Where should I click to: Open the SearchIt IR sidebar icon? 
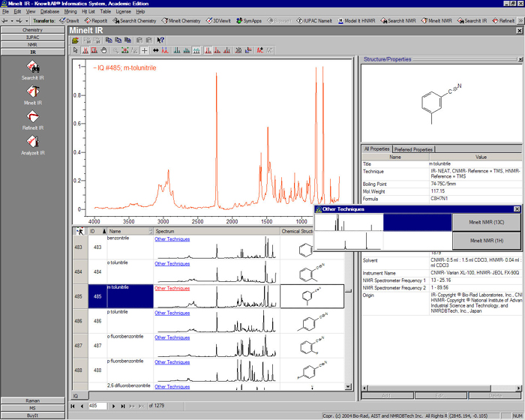pos(33,67)
